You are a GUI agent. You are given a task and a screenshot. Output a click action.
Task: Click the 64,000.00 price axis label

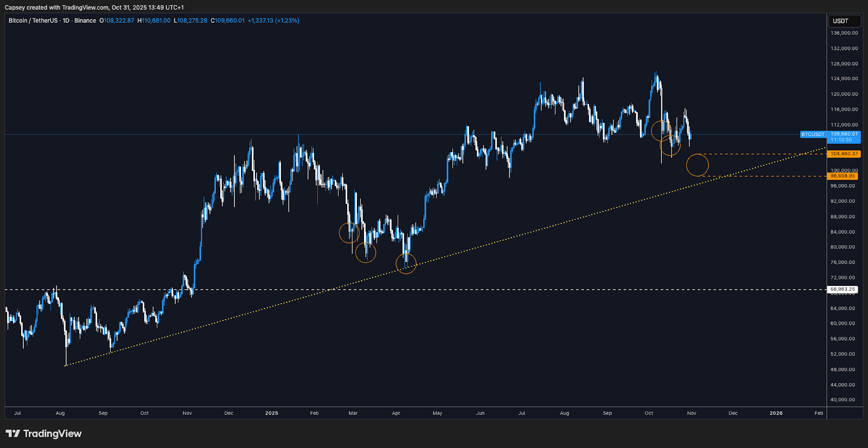pos(843,309)
